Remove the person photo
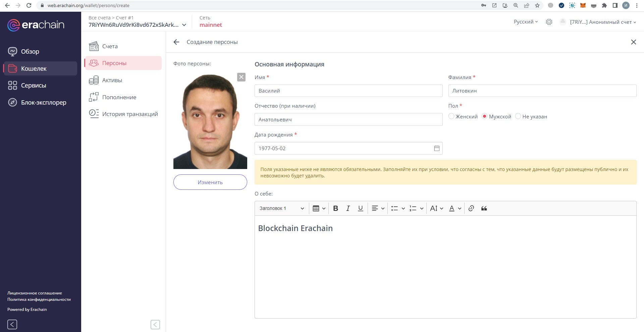This screenshot has width=644, height=332. coord(241,77)
